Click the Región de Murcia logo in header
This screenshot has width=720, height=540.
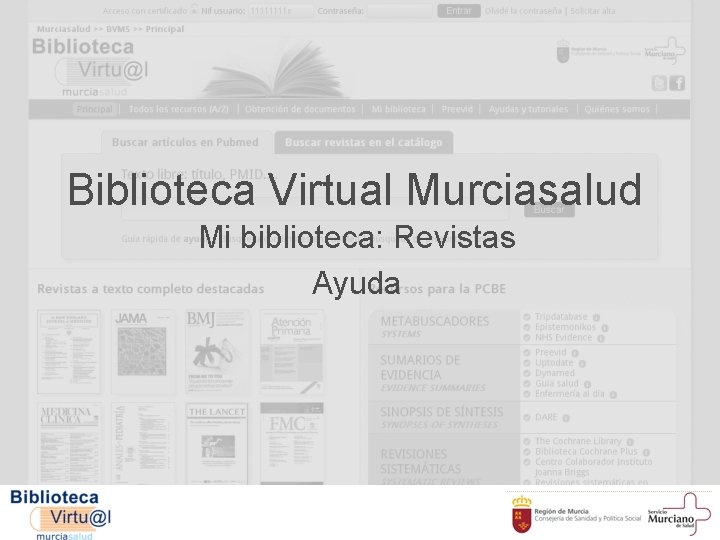(x=598, y=51)
